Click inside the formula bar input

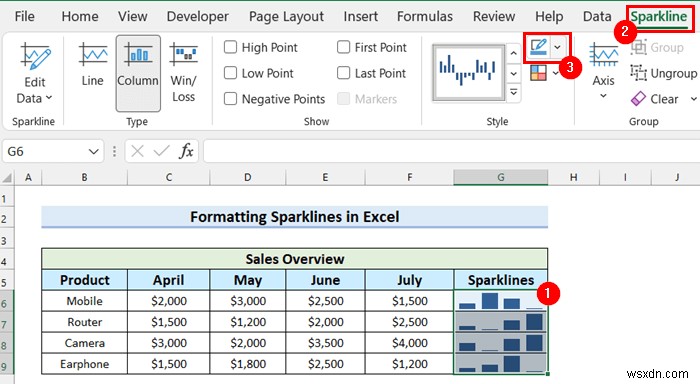[x=451, y=151]
